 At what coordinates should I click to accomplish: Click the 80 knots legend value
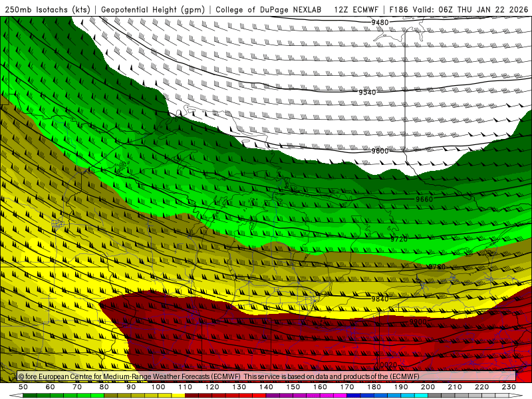104,387
